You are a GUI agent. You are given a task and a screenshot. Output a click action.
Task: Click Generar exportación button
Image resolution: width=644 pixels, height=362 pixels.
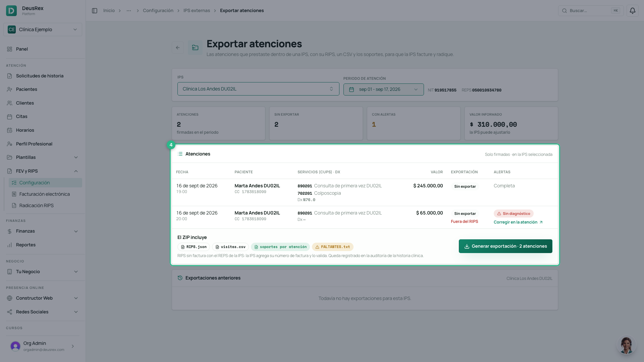coord(505,246)
